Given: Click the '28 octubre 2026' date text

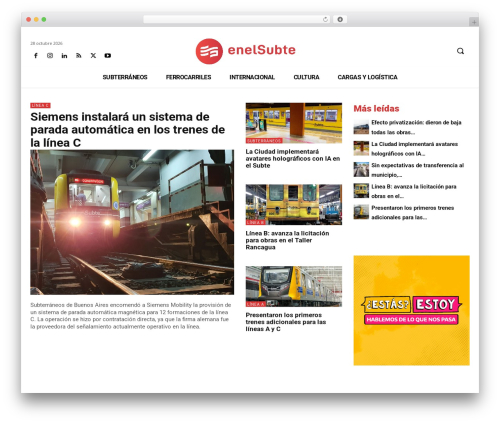Looking at the screenshot, I should pos(46,43).
